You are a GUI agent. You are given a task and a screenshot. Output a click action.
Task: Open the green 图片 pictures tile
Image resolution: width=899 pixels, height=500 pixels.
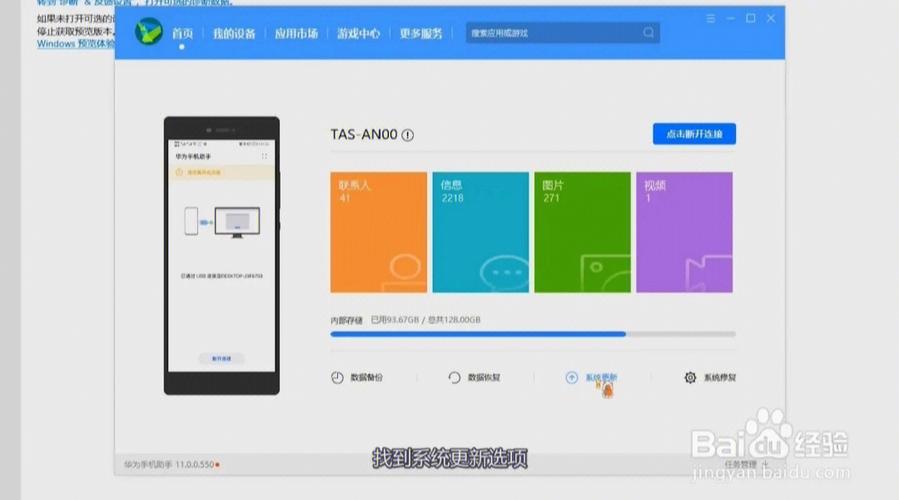click(583, 232)
